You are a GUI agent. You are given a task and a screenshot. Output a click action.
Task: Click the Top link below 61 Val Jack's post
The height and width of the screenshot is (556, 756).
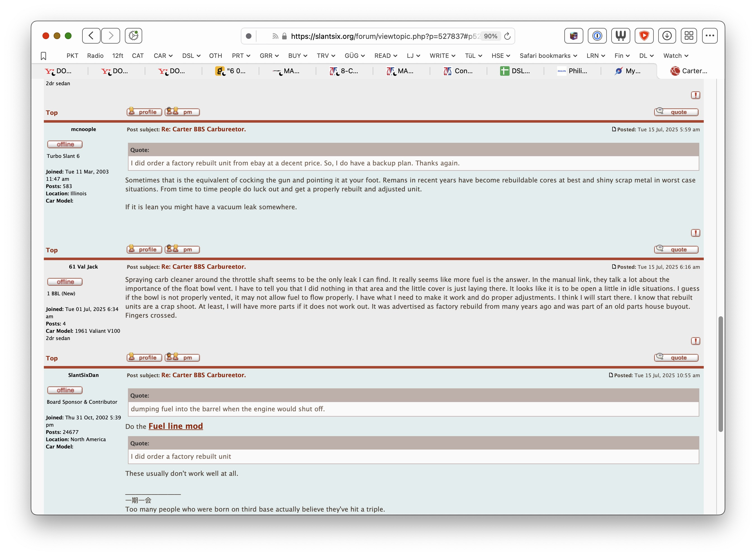pos(52,358)
